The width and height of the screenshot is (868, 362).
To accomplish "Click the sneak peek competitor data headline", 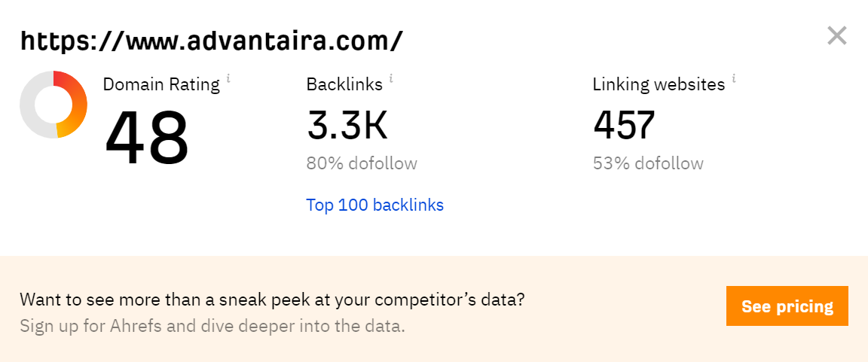I will point(272,300).
